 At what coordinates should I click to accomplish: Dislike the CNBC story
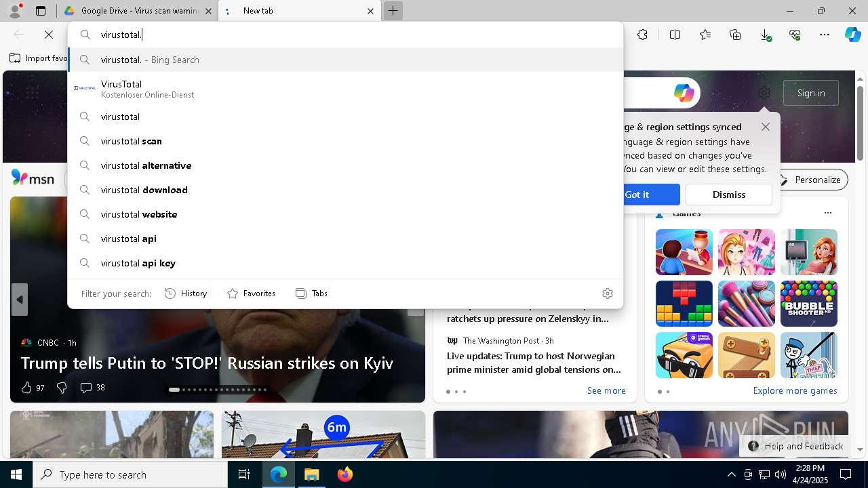62,388
